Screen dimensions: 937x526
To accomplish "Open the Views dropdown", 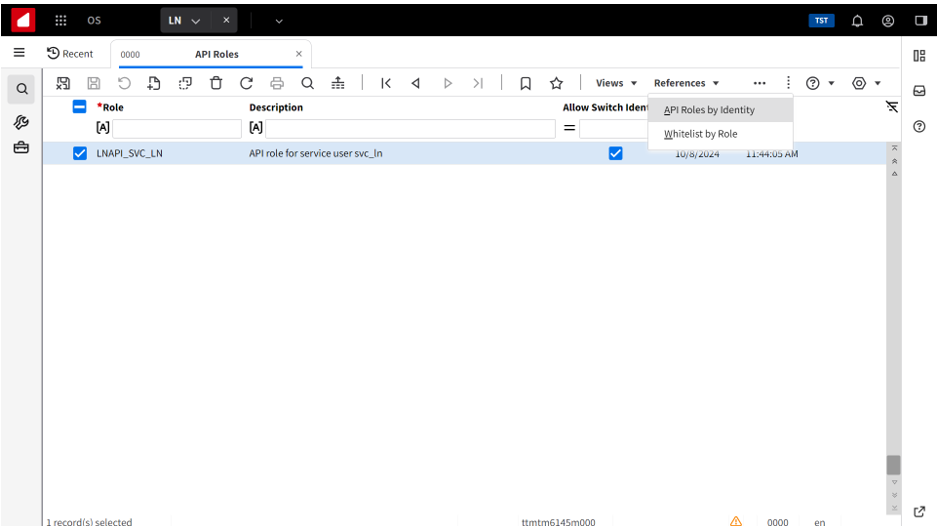I will coord(616,84).
